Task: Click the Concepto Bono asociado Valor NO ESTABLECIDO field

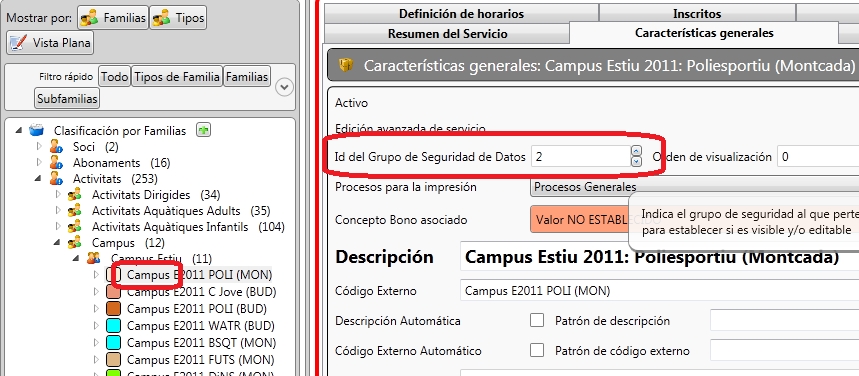Action: [581, 220]
